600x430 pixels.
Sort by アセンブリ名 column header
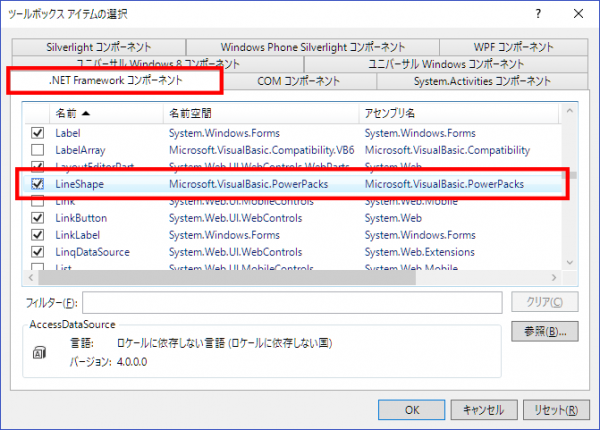click(x=459, y=113)
